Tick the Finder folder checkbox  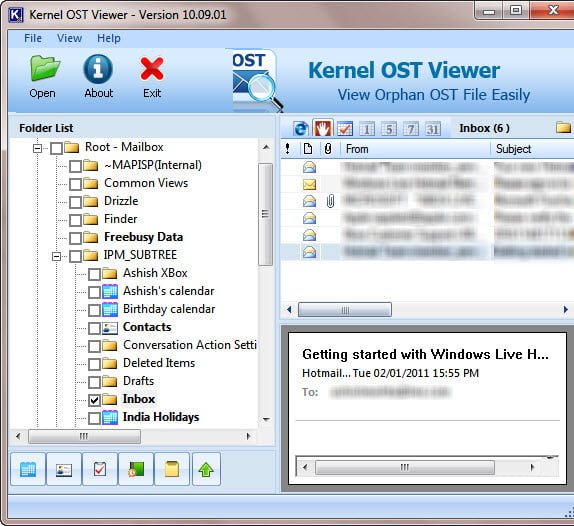click(x=75, y=220)
